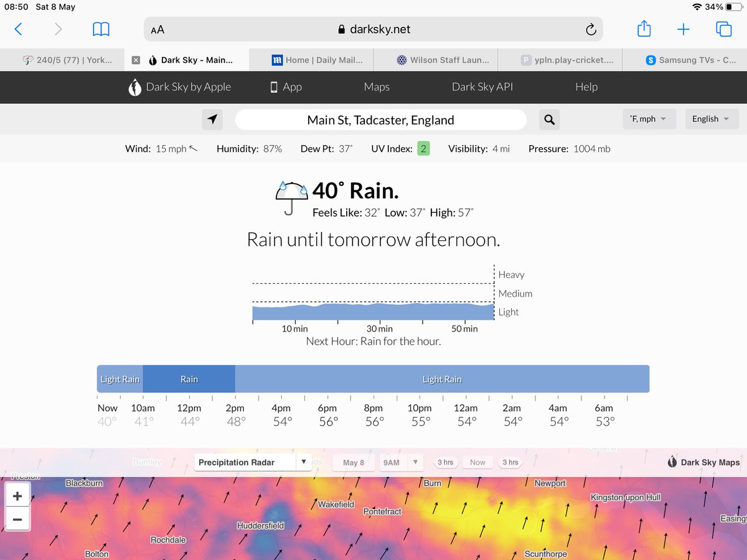747x560 pixels.
Task: Open Safari bookmarks book icon
Action: [x=101, y=29]
